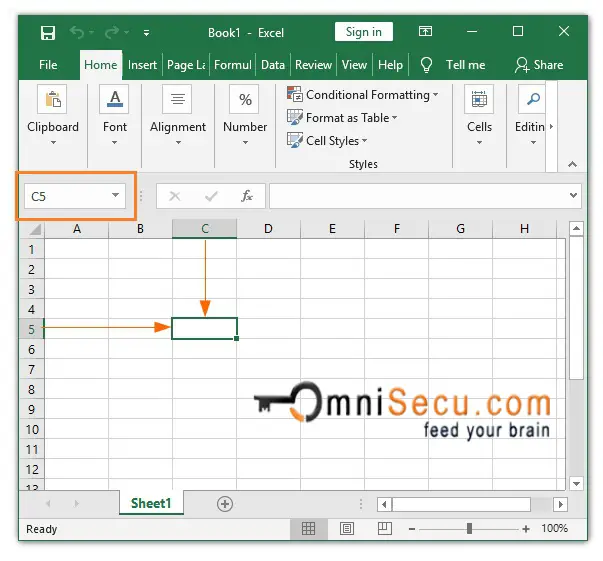The image size is (603, 561).
Task: Select column G header
Action: click(x=460, y=229)
